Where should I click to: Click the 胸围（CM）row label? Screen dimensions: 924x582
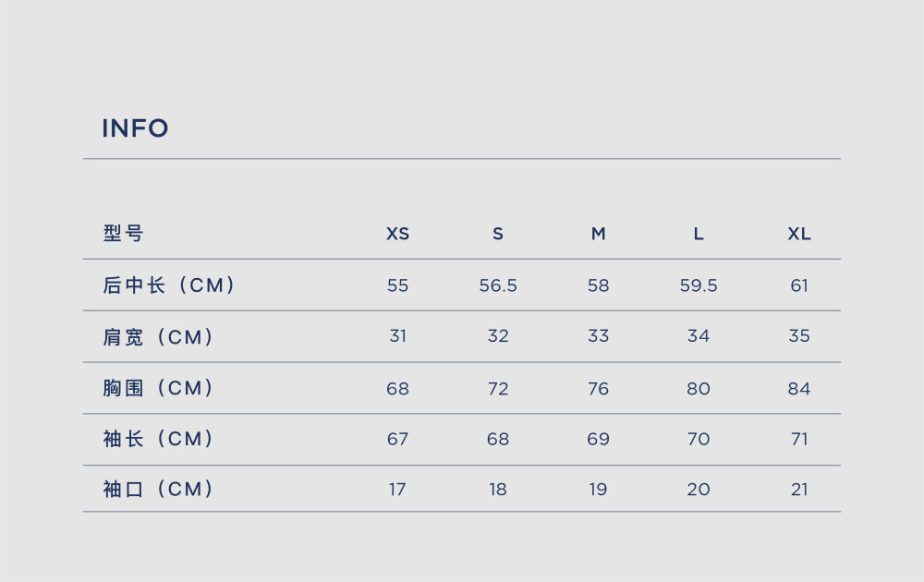coord(158,388)
